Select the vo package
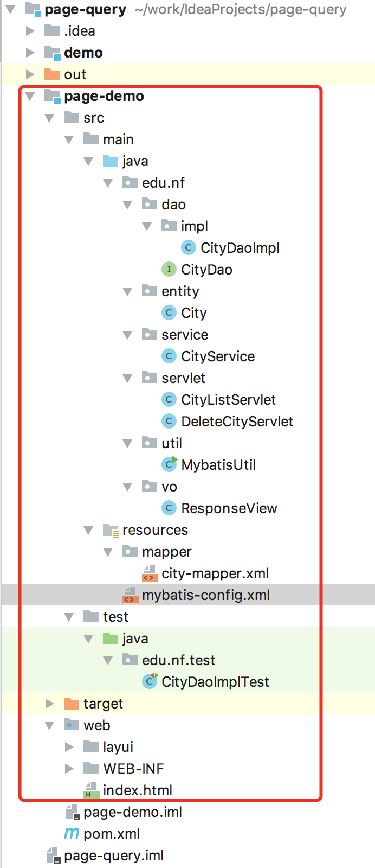The height and width of the screenshot is (868, 375). pyautogui.click(x=169, y=487)
